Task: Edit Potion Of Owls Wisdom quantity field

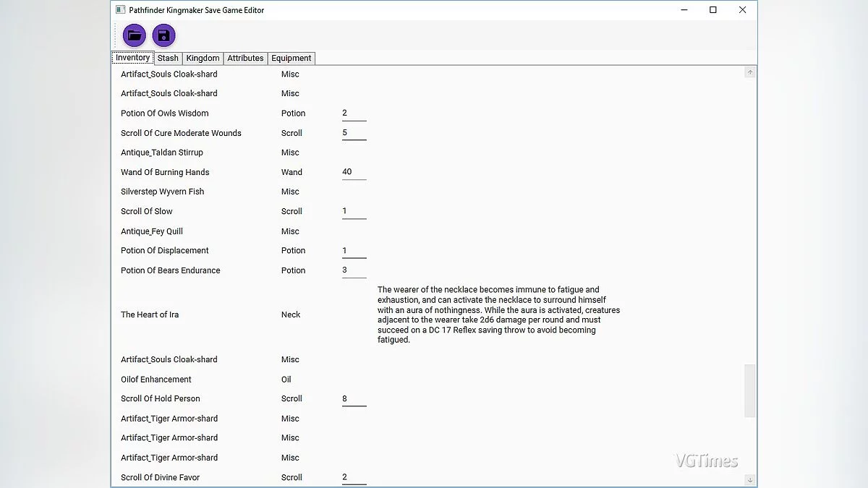Action: coord(354,114)
